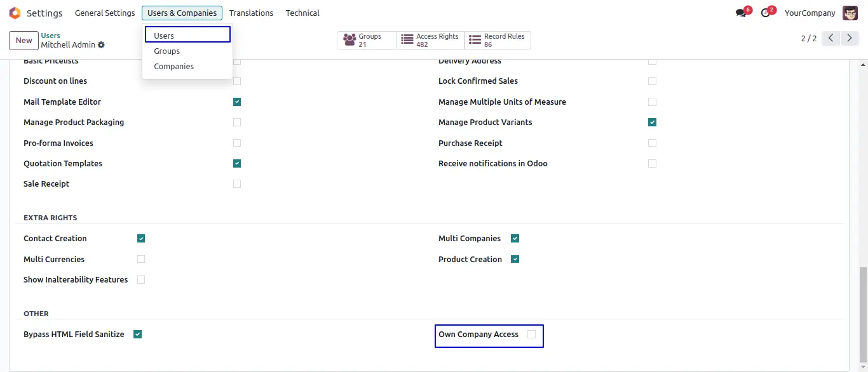
Task: Disable the Bypass HTML Field Sanitize checkbox
Action: (137, 335)
